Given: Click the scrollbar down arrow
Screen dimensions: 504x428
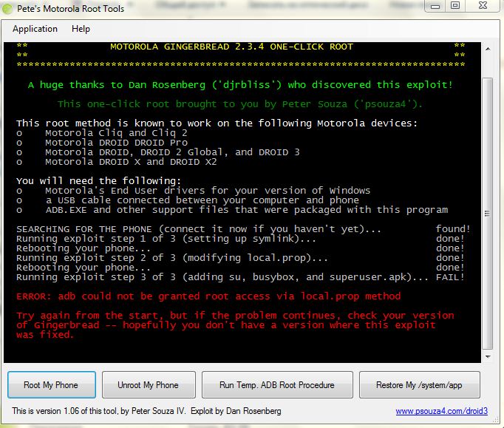Looking at the screenshot, I should click(488, 356).
